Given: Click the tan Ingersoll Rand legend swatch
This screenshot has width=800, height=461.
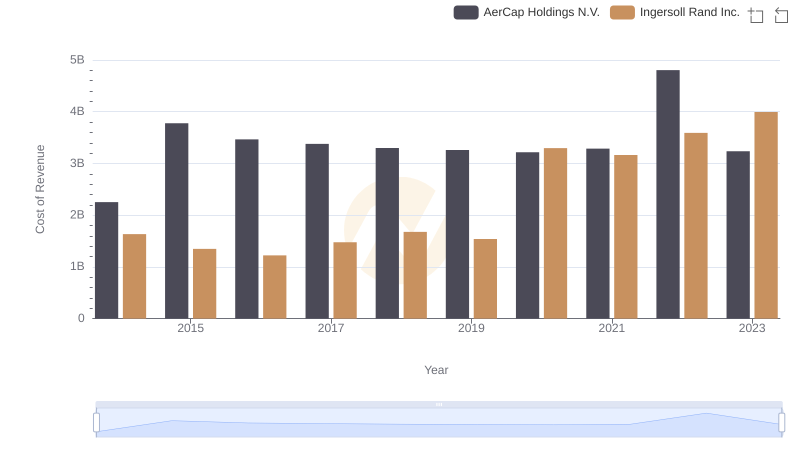Looking at the screenshot, I should [622, 13].
